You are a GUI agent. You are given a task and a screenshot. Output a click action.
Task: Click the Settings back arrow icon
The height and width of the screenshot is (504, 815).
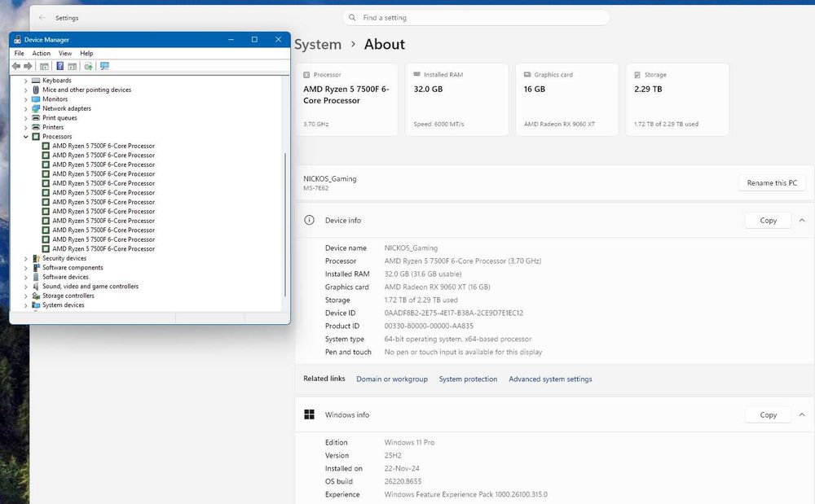[x=42, y=18]
